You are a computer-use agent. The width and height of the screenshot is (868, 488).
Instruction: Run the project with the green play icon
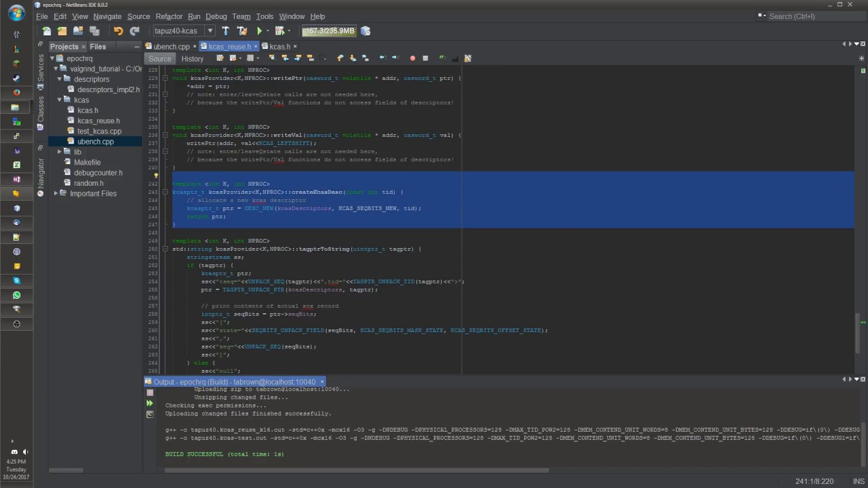(259, 31)
